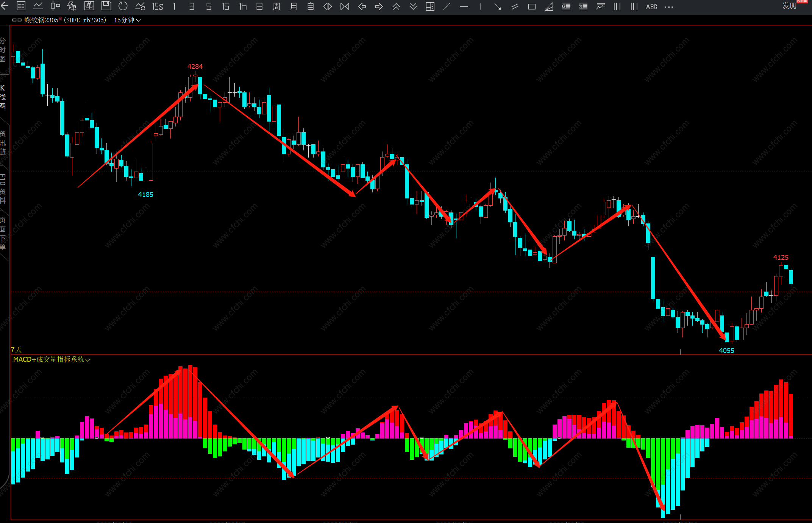Image resolution: width=812 pixels, height=523 pixels.
Task: Click the refresh circular arrow icon
Action: pyautogui.click(x=123, y=6)
